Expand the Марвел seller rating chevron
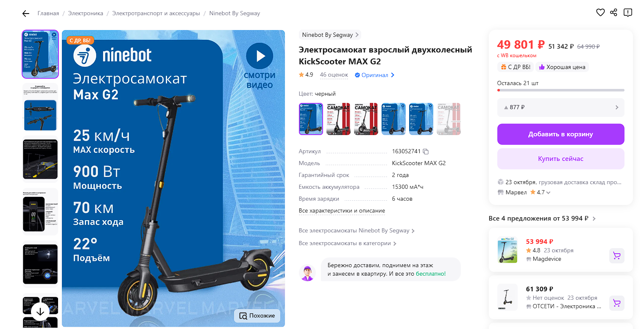This screenshot has height=329, width=644. tap(549, 193)
